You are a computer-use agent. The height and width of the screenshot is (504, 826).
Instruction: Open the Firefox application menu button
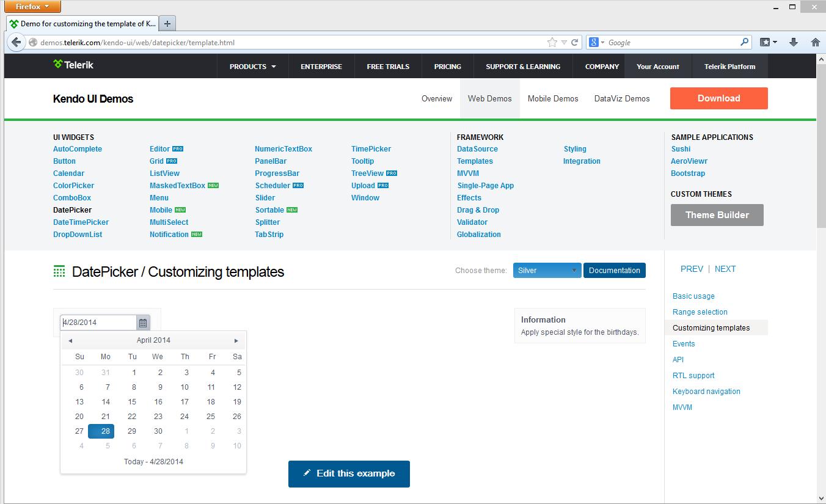point(32,7)
